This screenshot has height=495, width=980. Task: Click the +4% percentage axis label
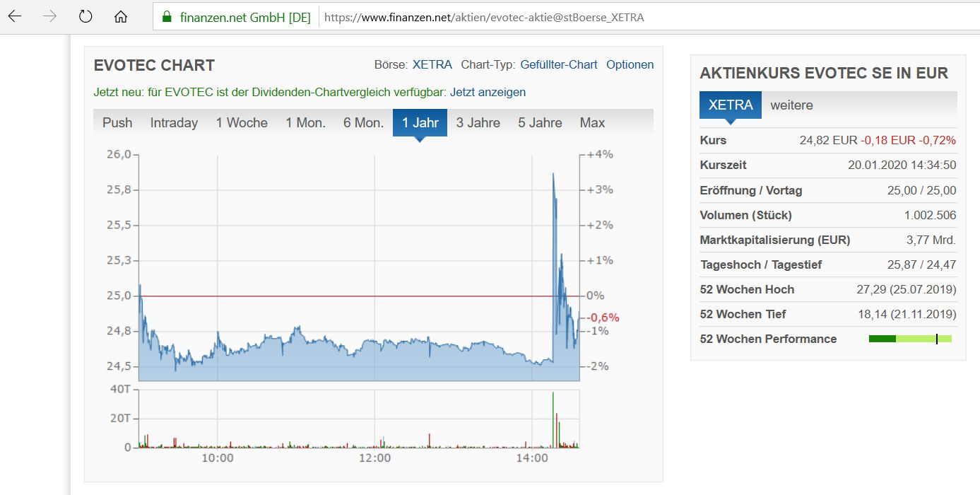600,155
